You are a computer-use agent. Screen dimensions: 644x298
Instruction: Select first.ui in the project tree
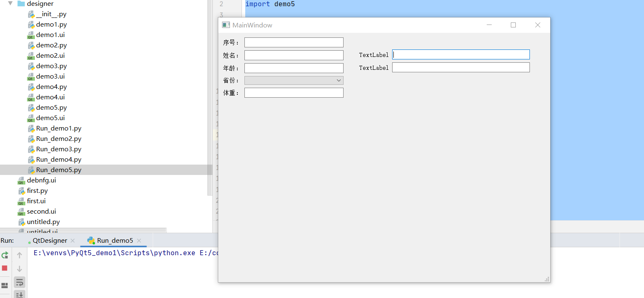(x=37, y=201)
